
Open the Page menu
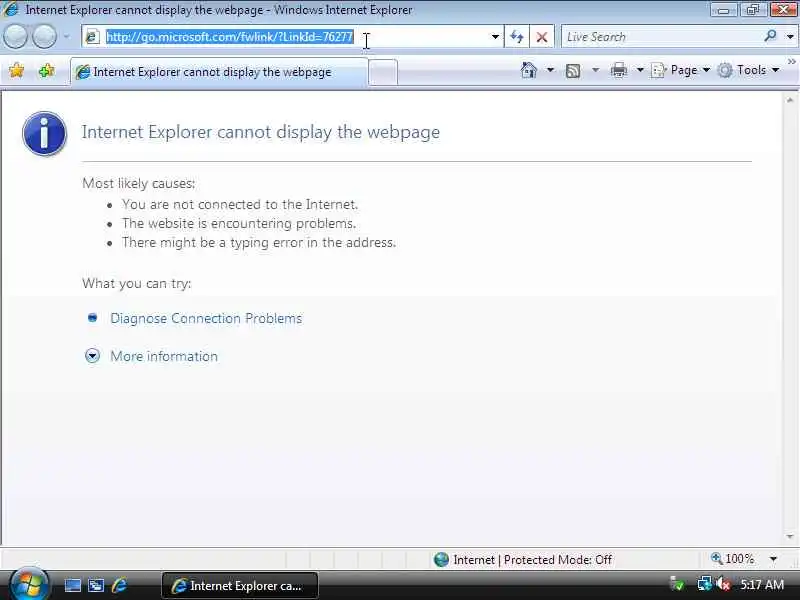[681, 70]
